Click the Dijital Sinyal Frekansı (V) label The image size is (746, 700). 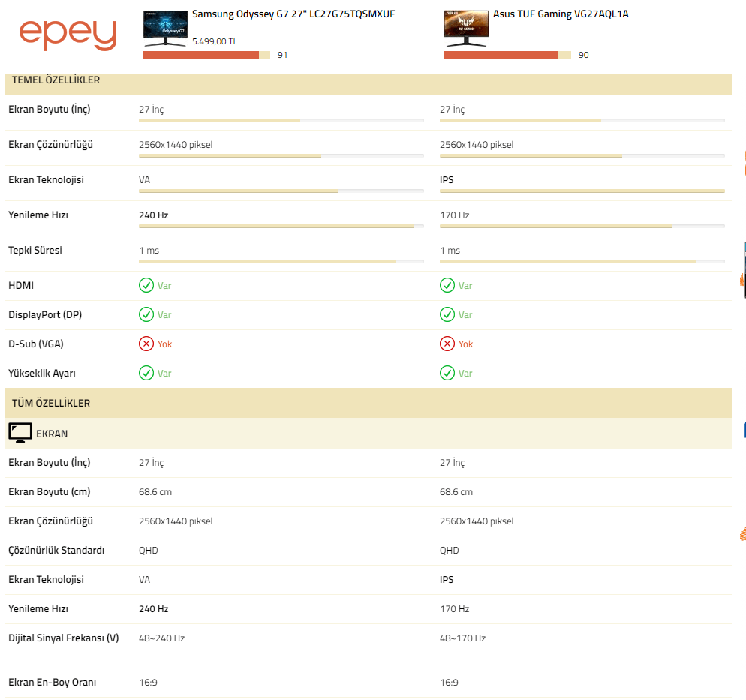64,638
